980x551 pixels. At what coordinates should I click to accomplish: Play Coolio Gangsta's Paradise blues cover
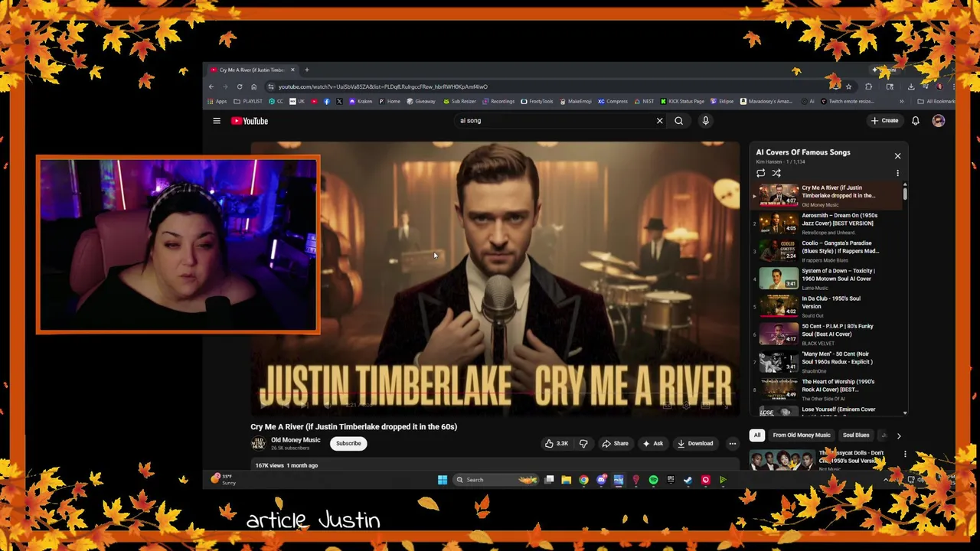pos(826,250)
